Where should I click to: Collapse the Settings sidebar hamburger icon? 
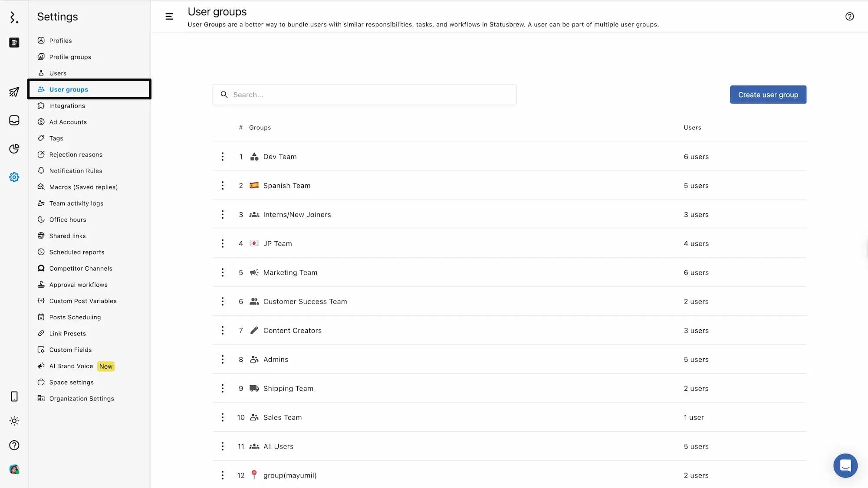[169, 16]
